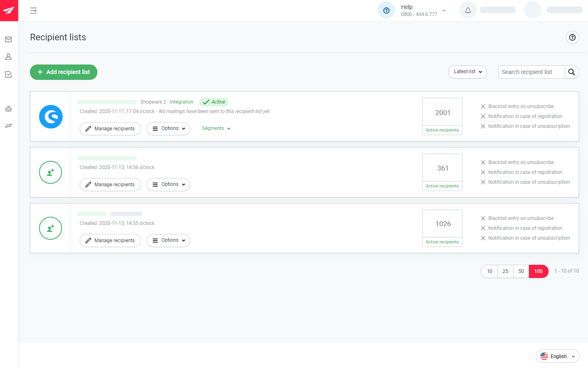Click Blacklist entry on unsubscribe for Shopware list
Image resolution: width=588 pixels, height=368 pixels.
pos(517,106)
